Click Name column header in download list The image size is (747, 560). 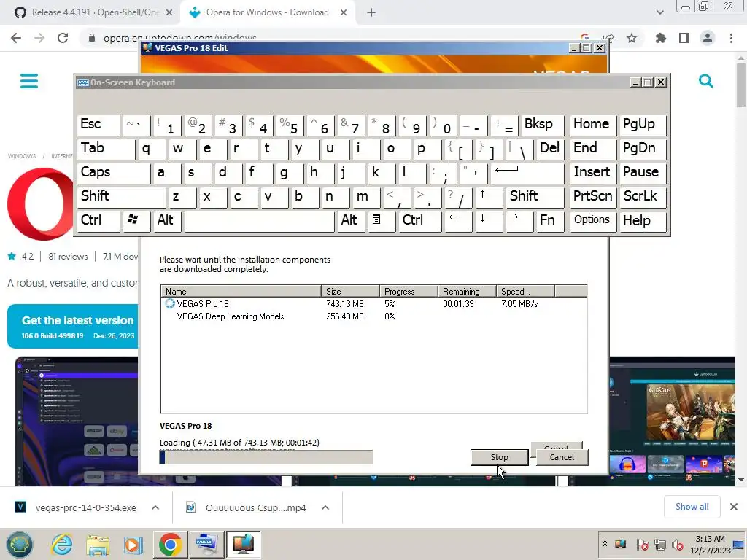point(241,291)
